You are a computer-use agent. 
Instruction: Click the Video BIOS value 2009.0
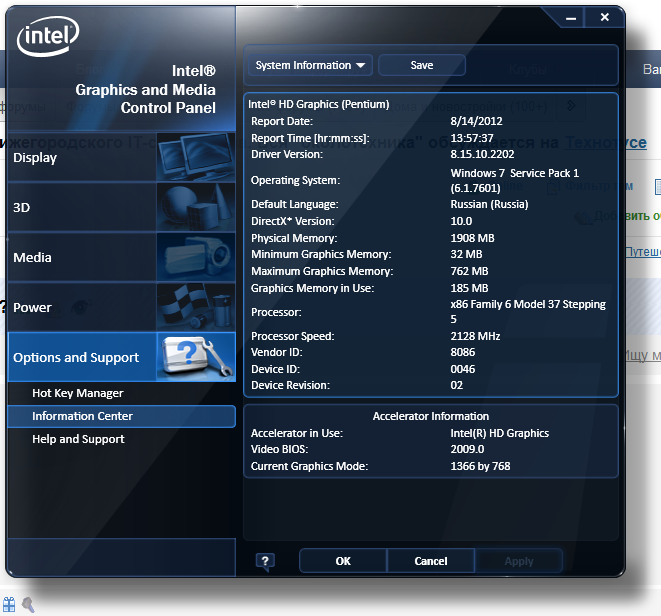[x=467, y=449]
